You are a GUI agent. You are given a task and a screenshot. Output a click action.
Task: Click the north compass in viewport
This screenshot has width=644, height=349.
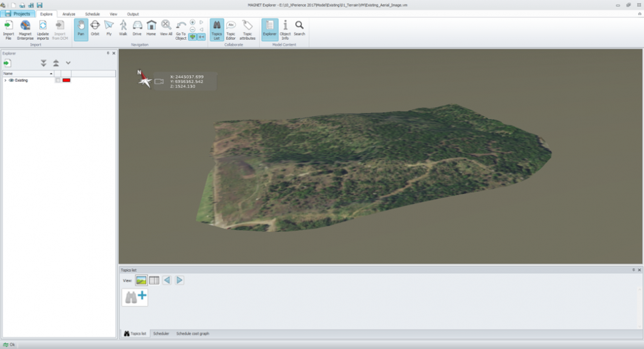click(143, 79)
